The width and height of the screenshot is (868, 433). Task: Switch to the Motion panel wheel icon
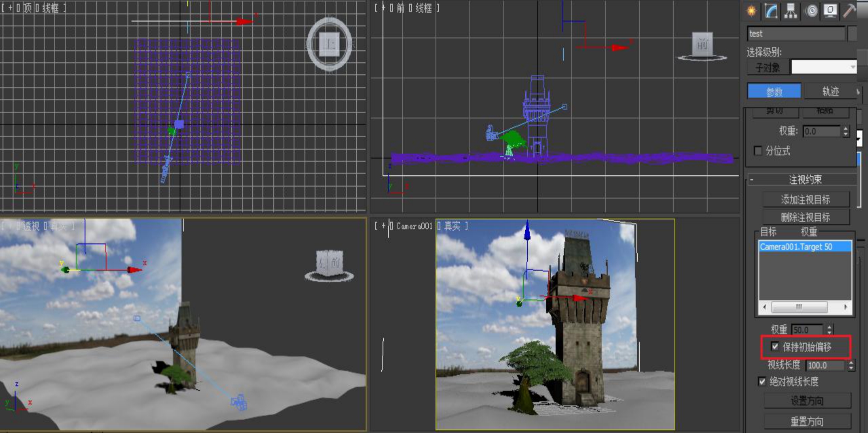(811, 10)
